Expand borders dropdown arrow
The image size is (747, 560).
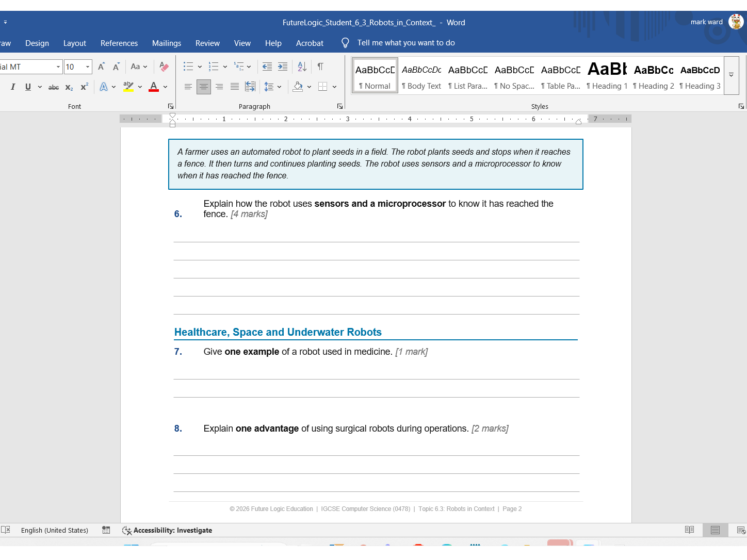[334, 87]
